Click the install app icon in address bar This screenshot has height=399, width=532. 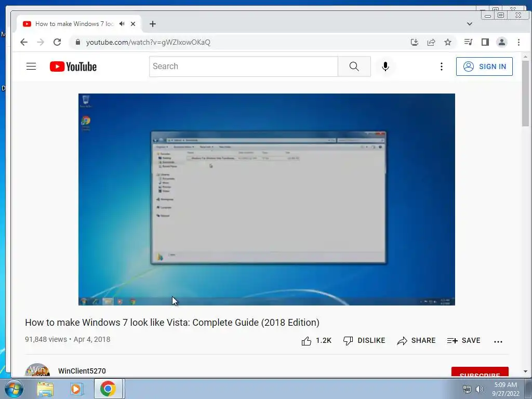[x=414, y=42]
